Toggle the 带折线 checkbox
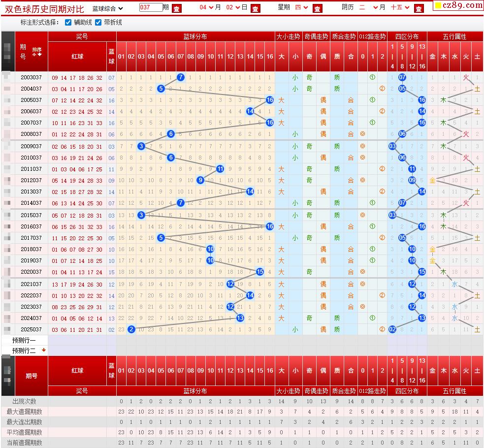Screen dimensions: 484x448 pos(98,23)
